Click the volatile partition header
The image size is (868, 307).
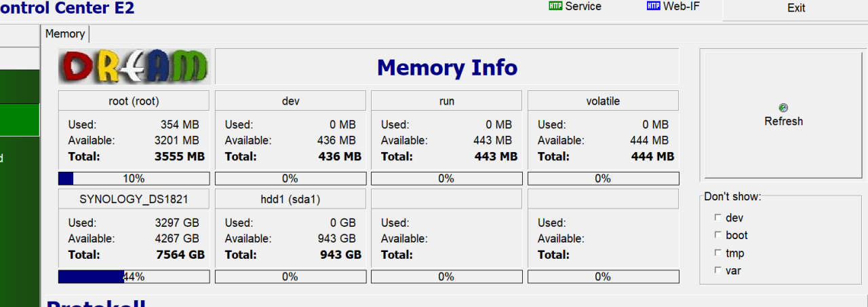tap(603, 101)
